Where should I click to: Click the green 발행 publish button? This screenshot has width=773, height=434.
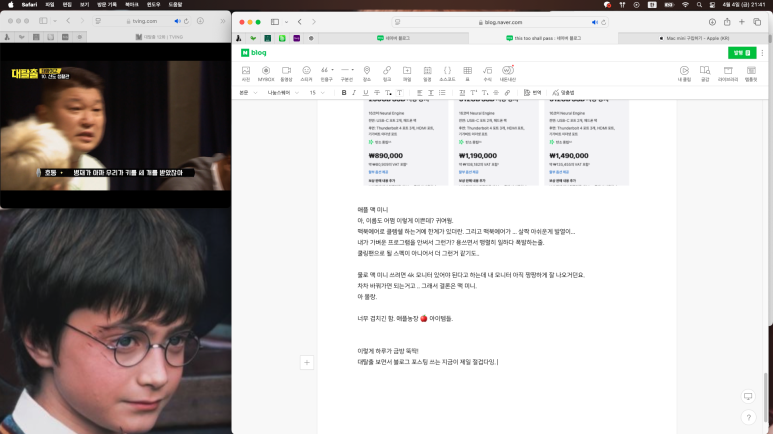pyautogui.click(x=742, y=53)
